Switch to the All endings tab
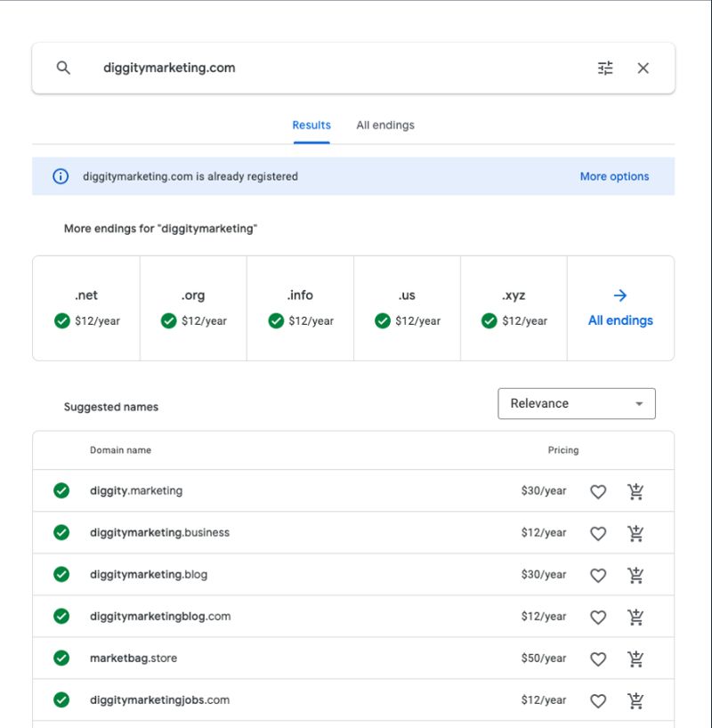712x728 pixels. 385,125
